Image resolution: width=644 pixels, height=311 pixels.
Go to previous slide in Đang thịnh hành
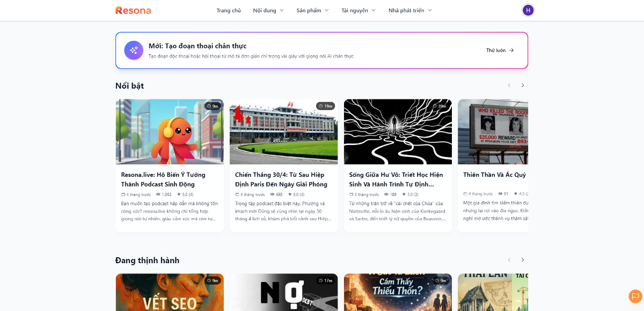[x=509, y=260]
